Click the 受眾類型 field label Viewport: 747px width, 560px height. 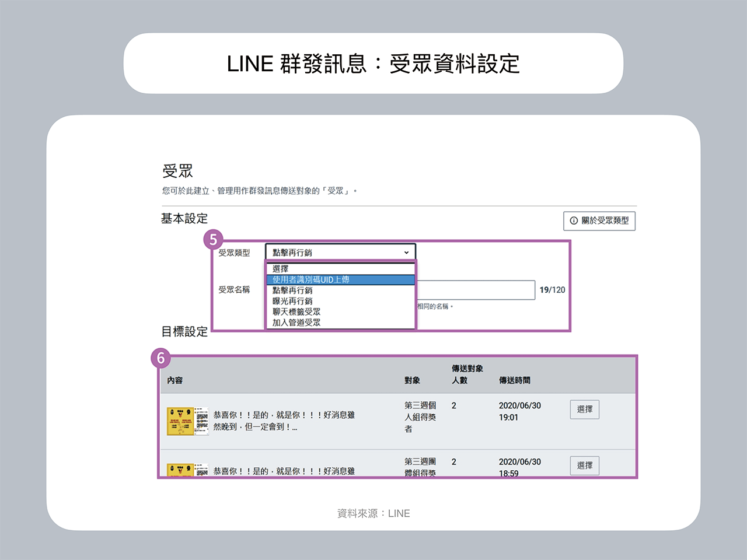[x=234, y=253]
